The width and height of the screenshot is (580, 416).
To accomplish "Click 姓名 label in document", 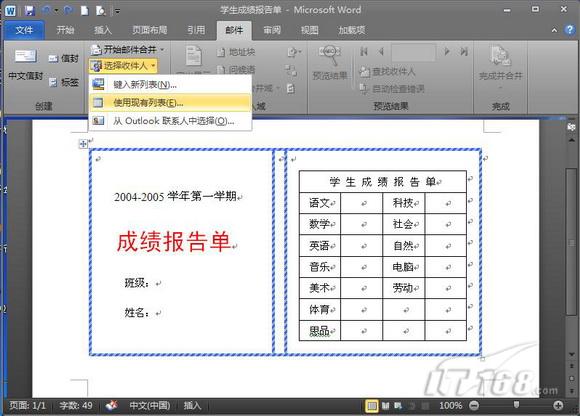I will (x=138, y=312).
